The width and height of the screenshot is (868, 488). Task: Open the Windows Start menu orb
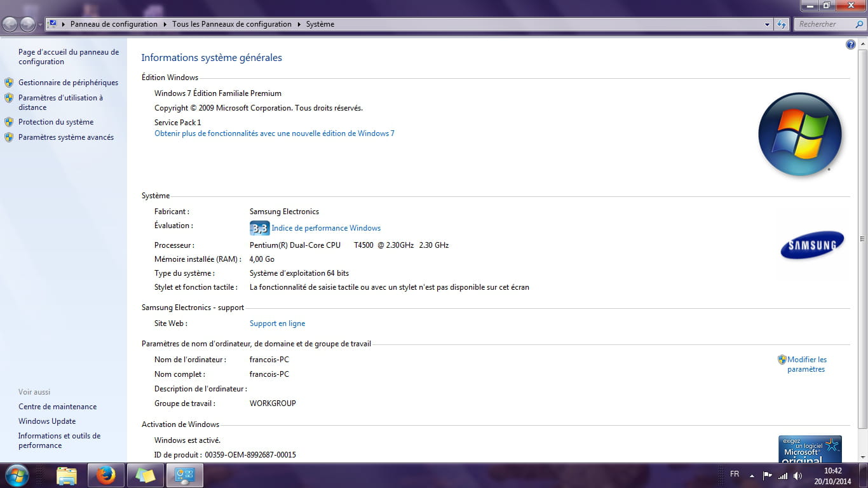(17, 475)
